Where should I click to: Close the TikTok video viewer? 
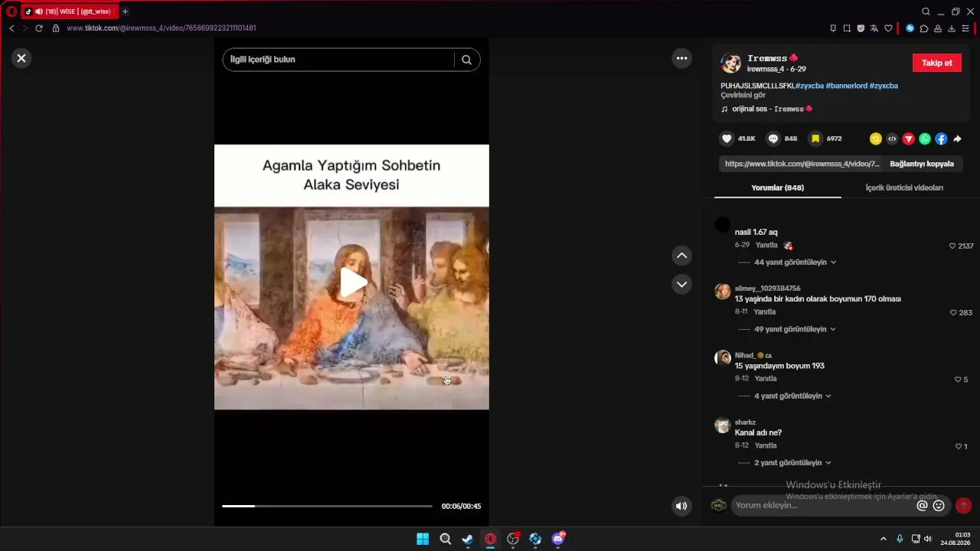[21, 58]
